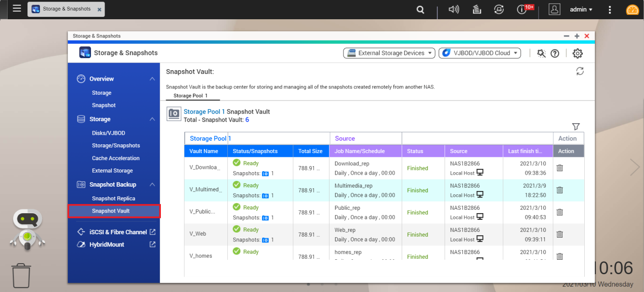This screenshot has width=644, height=292.
Task: Click the Storage Pool 1 link
Action: click(x=204, y=112)
